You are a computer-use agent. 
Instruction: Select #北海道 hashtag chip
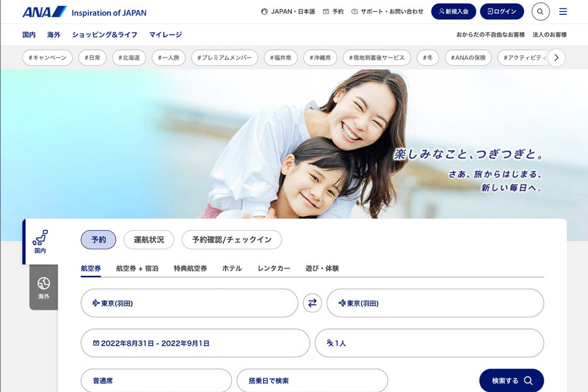coord(129,57)
